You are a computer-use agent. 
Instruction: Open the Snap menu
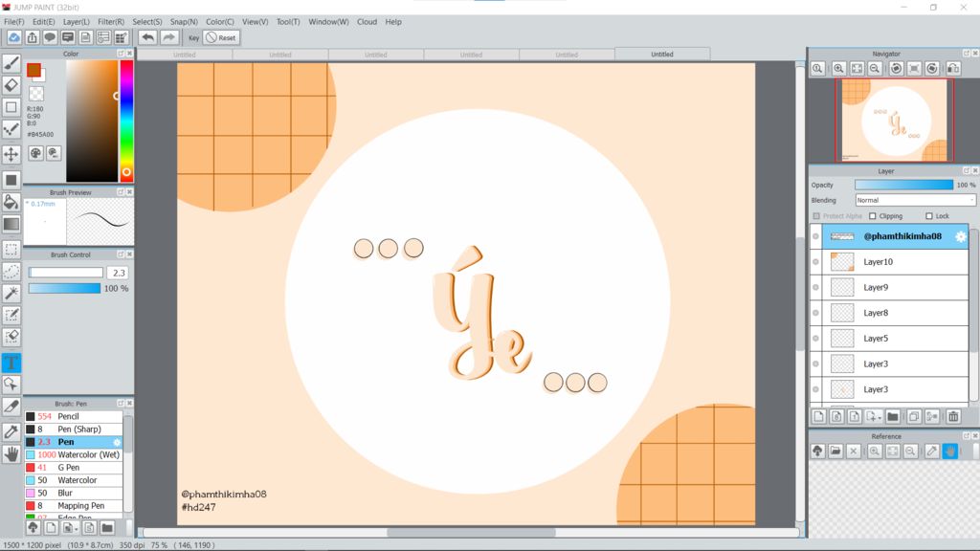pos(184,21)
